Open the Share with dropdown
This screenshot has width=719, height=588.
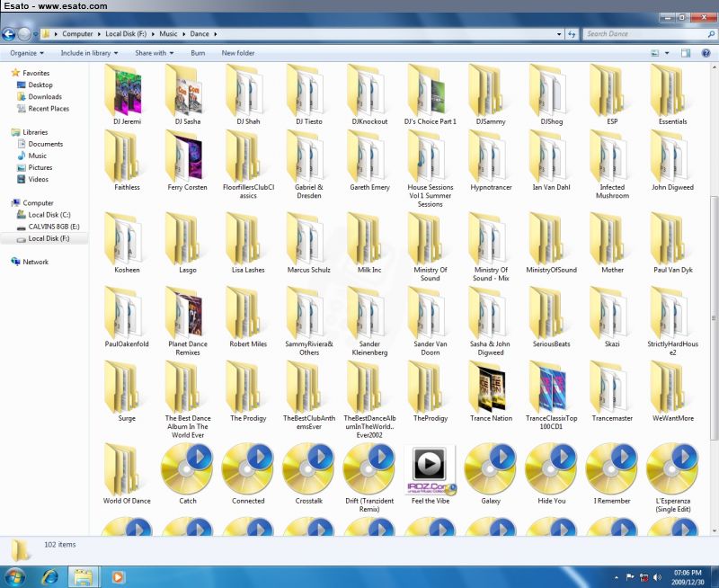pyautogui.click(x=154, y=53)
